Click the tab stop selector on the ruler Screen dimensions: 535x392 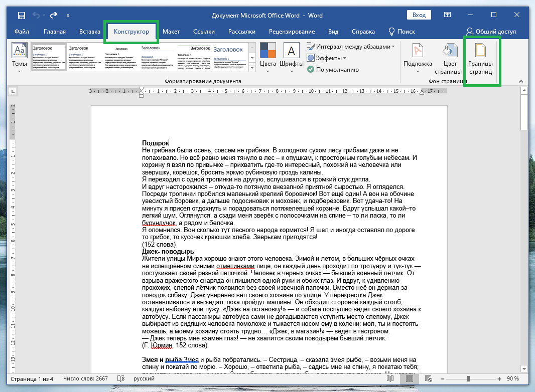(x=13, y=91)
